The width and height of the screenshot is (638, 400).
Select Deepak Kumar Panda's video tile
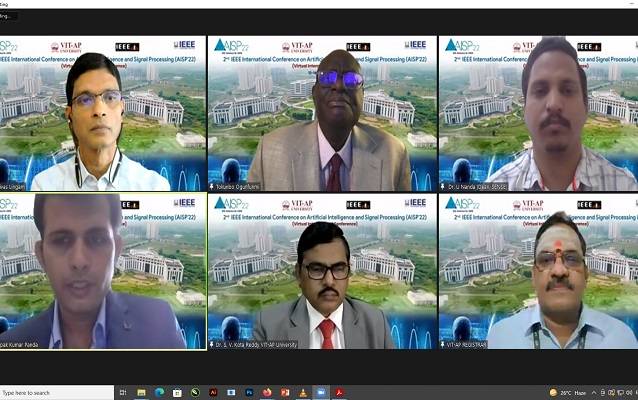point(103,272)
